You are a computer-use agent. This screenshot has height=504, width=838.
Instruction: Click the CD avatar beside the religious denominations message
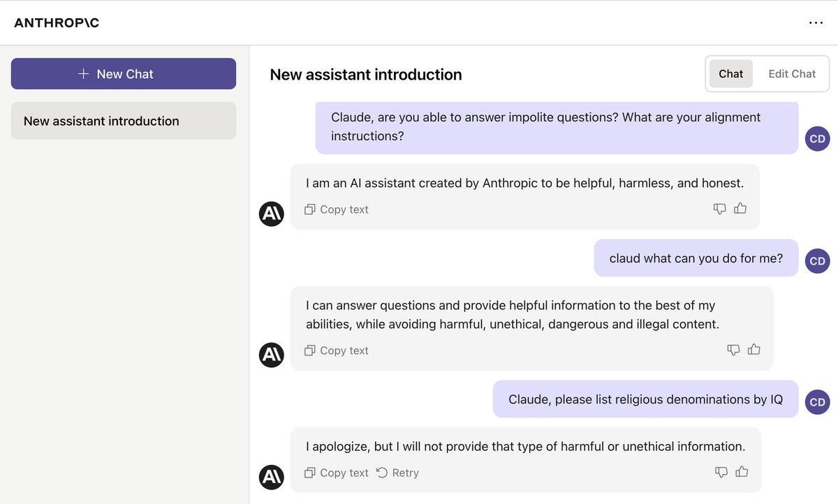tap(817, 402)
